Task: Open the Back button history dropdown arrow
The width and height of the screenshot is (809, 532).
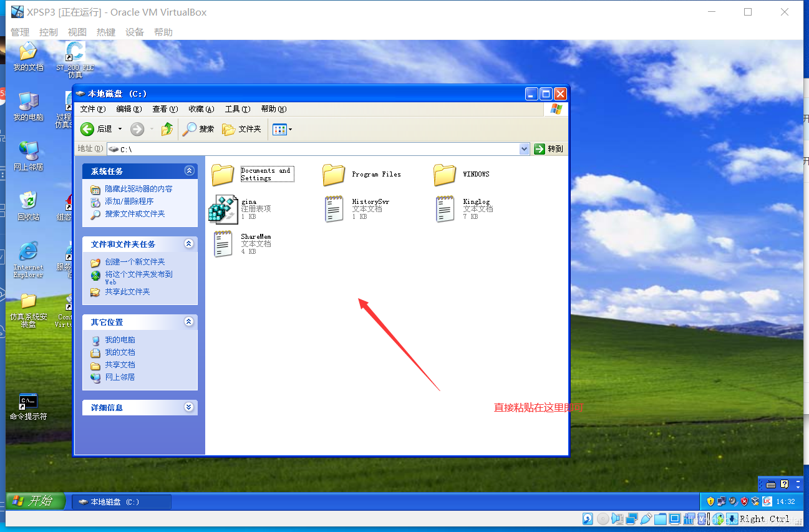Action: click(x=120, y=129)
